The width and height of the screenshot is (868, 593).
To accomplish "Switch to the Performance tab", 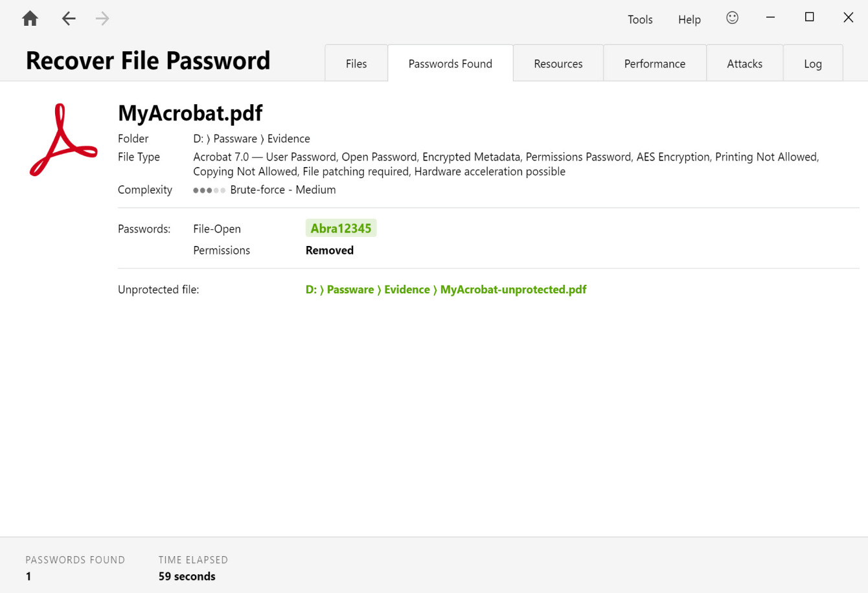I will [x=655, y=63].
